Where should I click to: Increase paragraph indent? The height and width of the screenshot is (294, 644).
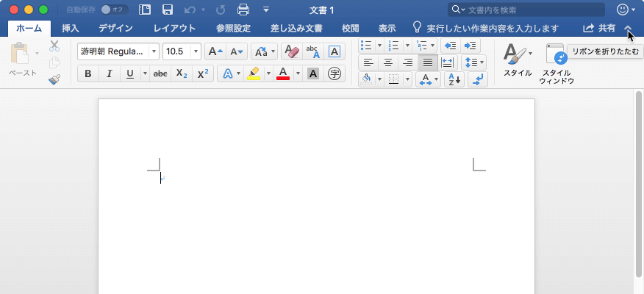[471, 45]
